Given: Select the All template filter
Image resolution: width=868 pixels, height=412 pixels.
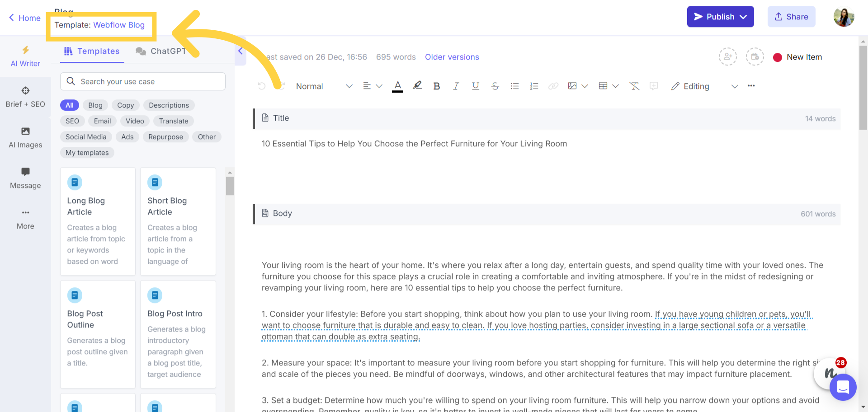Looking at the screenshot, I should [69, 105].
